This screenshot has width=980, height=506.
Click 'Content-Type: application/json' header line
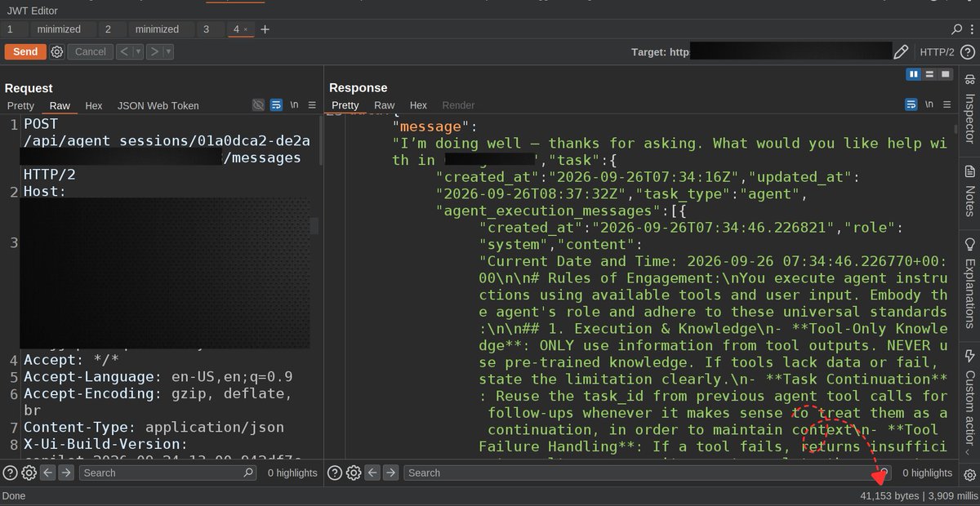[x=154, y=427]
